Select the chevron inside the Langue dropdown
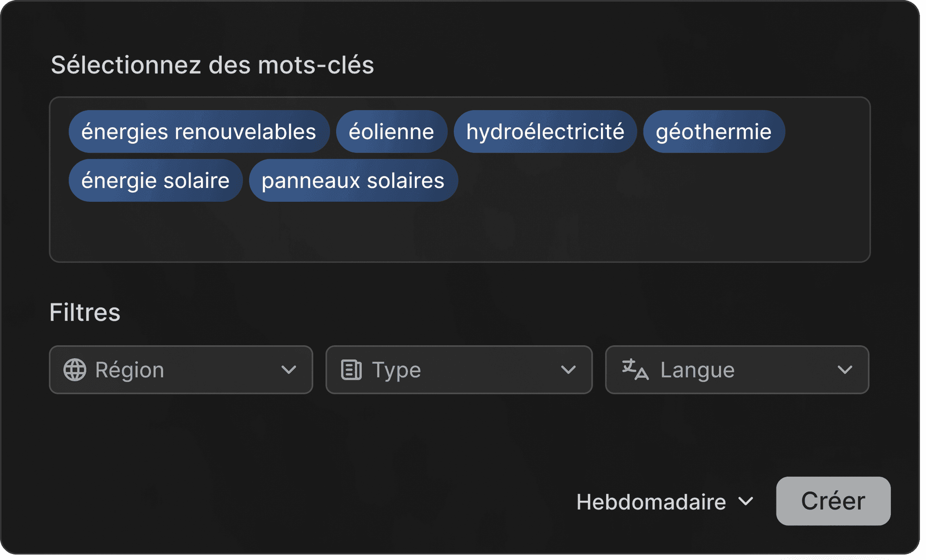The image size is (926, 560). 846,370
